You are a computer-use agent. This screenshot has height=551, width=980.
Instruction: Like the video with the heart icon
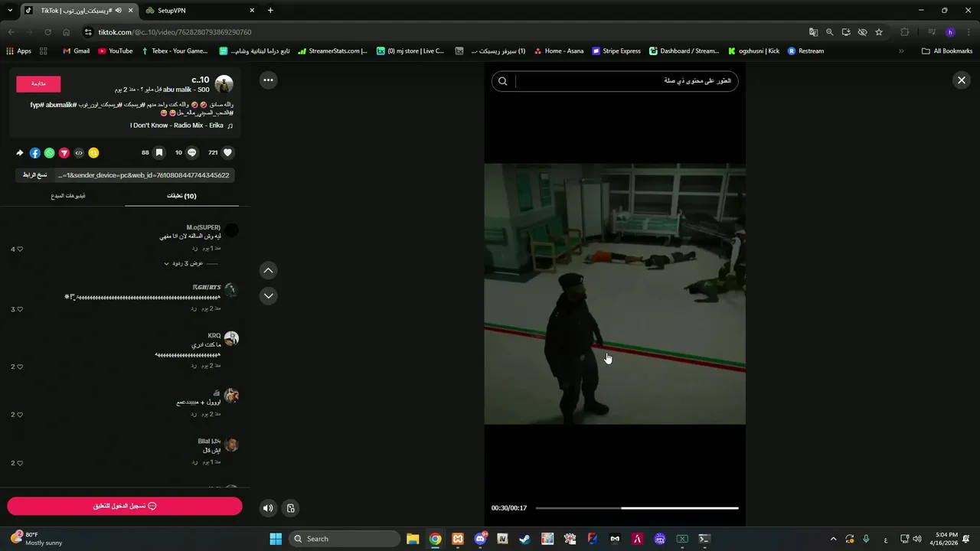click(x=227, y=152)
